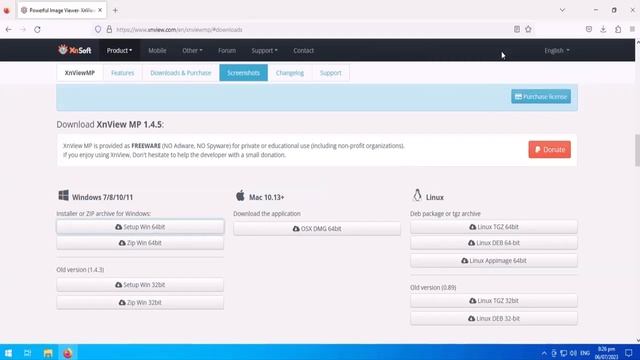The image size is (640, 360).
Task: Expand the list all tabs chevron
Action: tap(562, 10)
